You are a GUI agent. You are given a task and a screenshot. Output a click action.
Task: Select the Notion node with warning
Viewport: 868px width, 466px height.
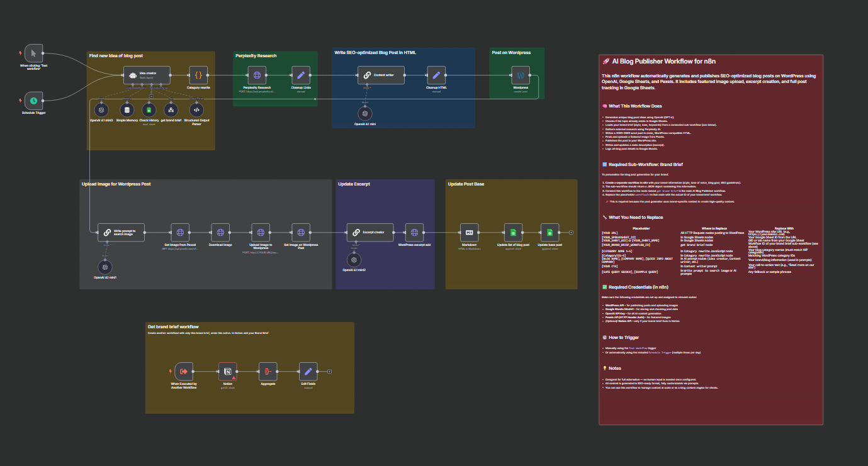(x=227, y=372)
